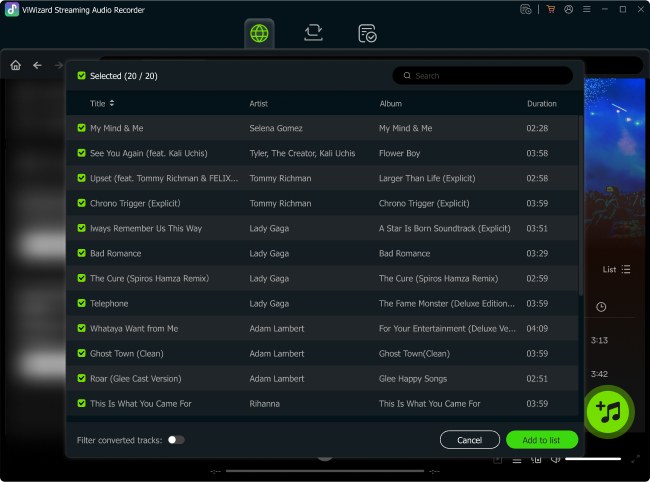Switch to the converting tab icon
The width and height of the screenshot is (650, 482).
coord(313,33)
